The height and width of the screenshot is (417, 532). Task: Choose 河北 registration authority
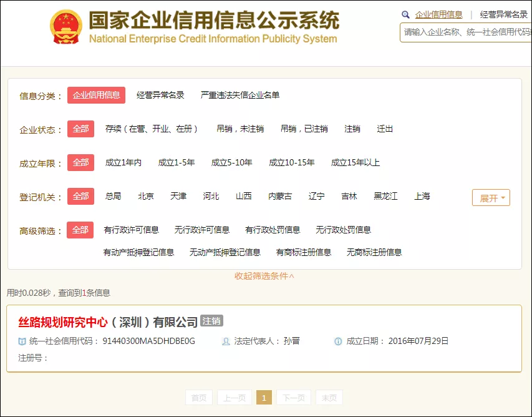pyautogui.click(x=211, y=196)
